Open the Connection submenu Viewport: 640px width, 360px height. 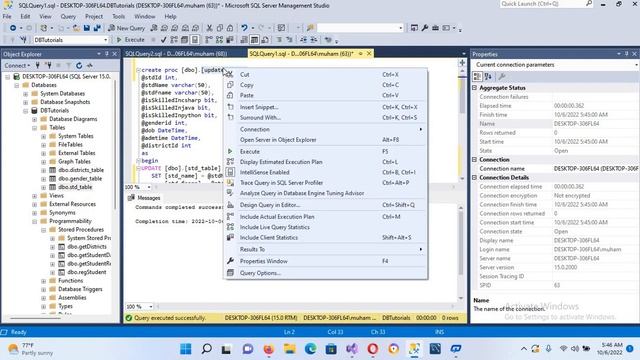point(325,129)
